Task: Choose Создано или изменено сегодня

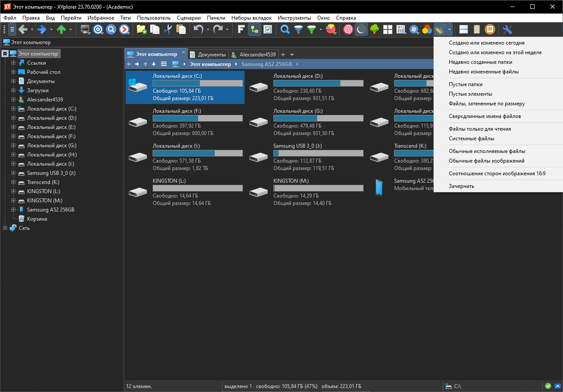Action: (x=486, y=43)
